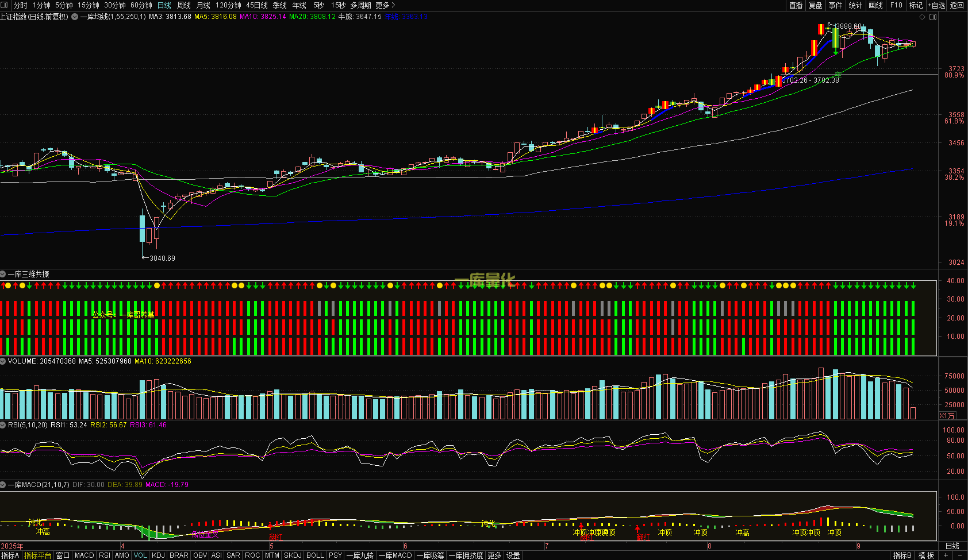
Task: Switch to the 周线 weekly period
Action: pos(184,5)
